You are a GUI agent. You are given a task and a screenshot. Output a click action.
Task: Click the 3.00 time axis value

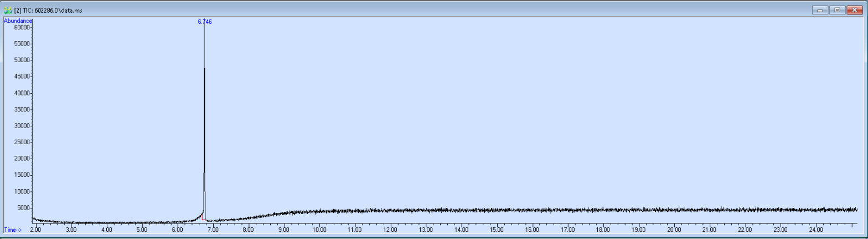[x=71, y=229]
